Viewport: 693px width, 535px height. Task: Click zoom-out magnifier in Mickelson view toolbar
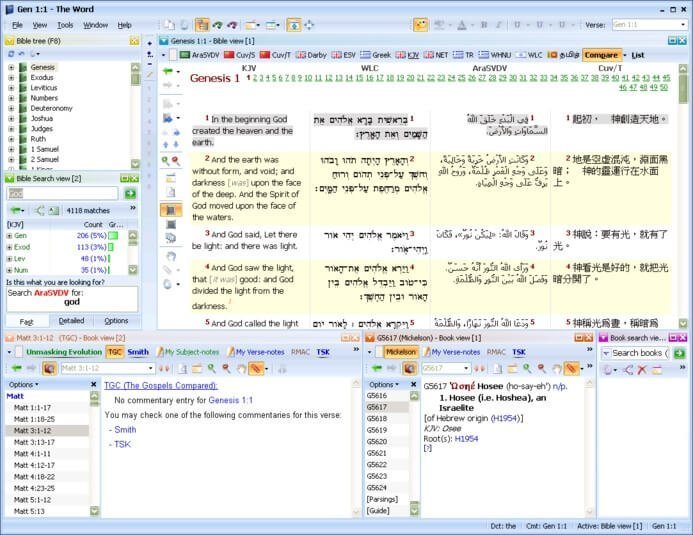[x=541, y=368]
